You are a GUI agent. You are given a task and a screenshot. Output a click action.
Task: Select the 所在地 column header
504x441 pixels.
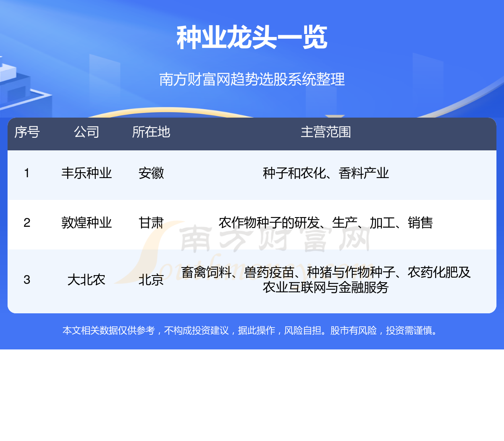[151, 132]
